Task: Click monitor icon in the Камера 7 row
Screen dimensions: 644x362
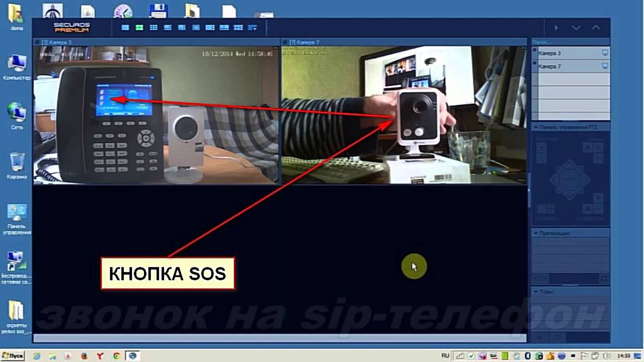Action: [x=605, y=66]
